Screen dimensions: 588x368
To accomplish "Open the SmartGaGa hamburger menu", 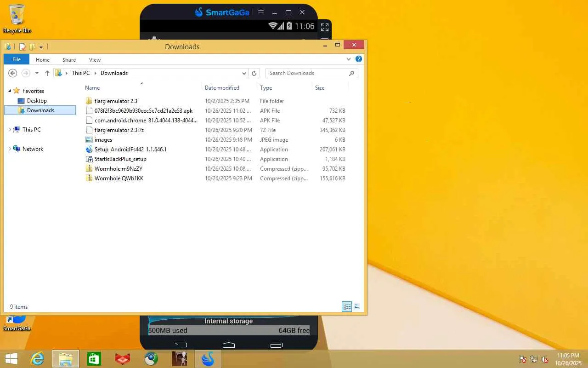I will [261, 12].
